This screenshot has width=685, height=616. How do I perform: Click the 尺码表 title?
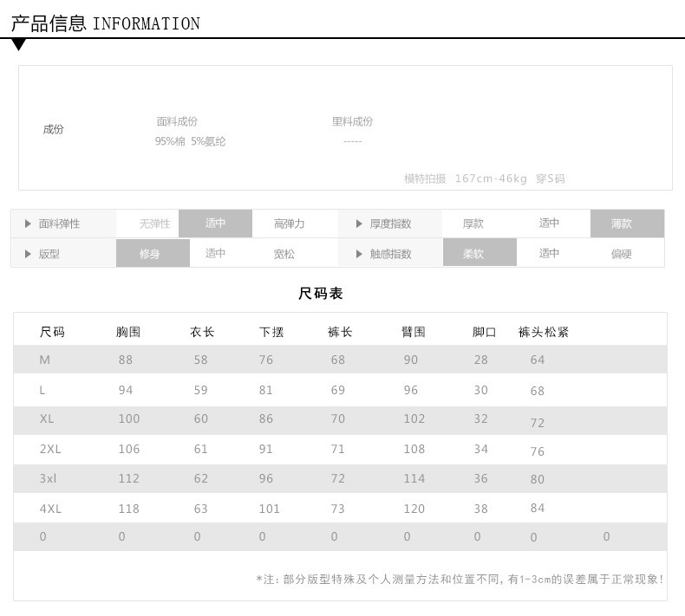321,294
